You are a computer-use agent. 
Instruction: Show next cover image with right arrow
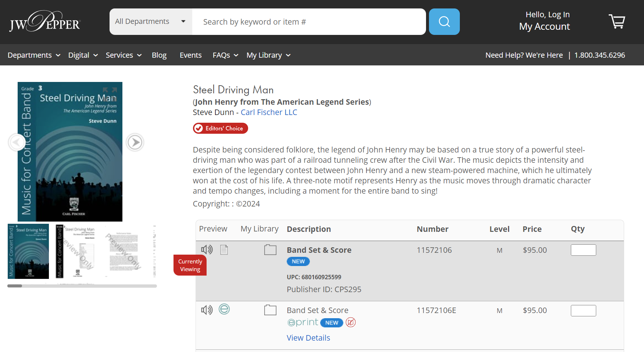(135, 142)
